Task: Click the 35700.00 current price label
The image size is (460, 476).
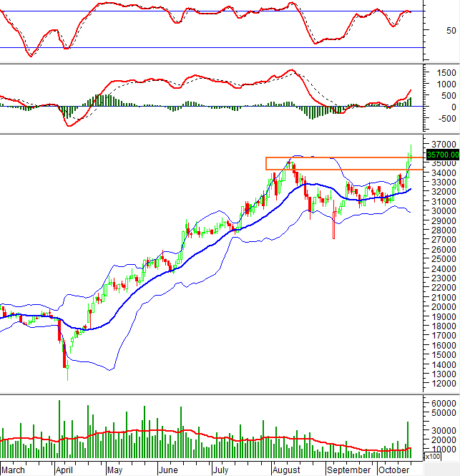Action: (442, 154)
